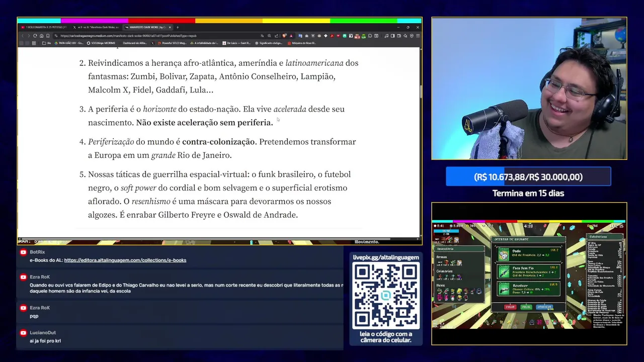Switch to the 'no X: Manifesto Dark Woke' tab
644x362 pixels.
[96, 27]
